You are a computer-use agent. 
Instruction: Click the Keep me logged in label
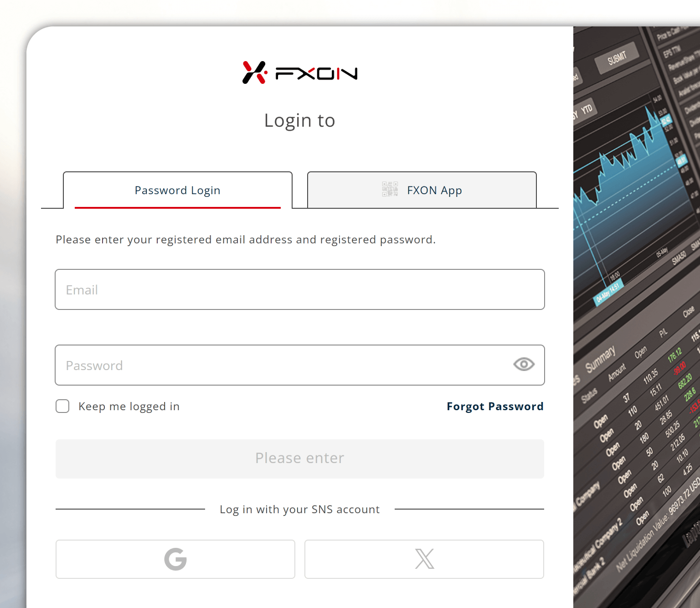point(129,406)
